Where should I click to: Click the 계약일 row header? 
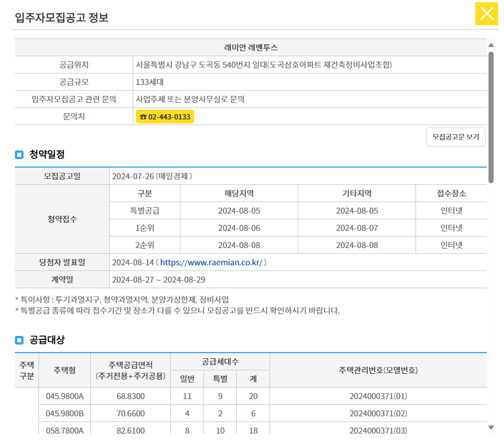(62, 280)
